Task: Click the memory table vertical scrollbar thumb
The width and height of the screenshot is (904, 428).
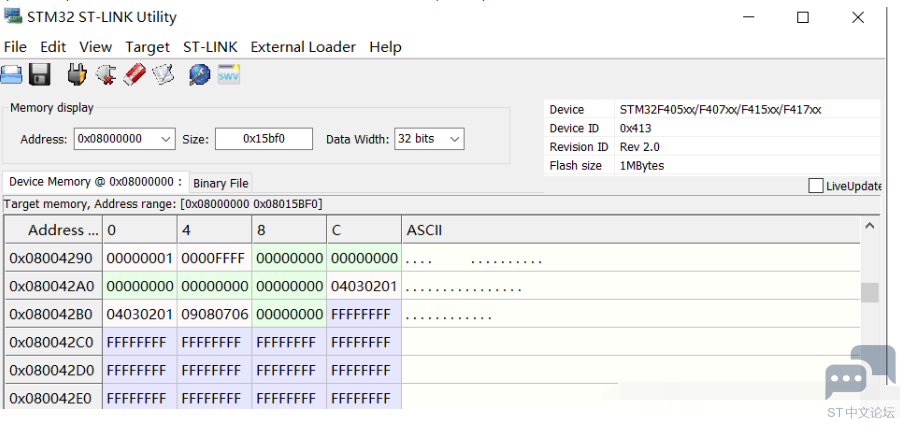Action: [x=870, y=292]
